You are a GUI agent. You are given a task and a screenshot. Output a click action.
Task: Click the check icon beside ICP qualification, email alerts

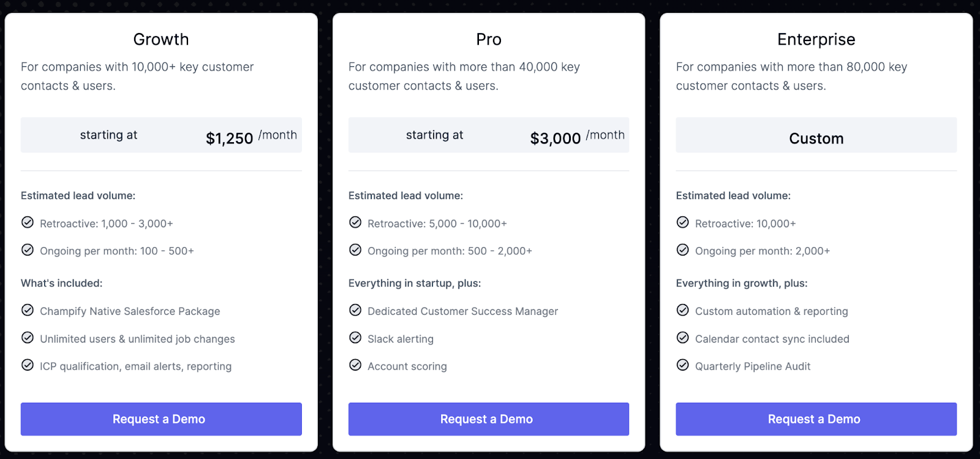(x=28, y=365)
